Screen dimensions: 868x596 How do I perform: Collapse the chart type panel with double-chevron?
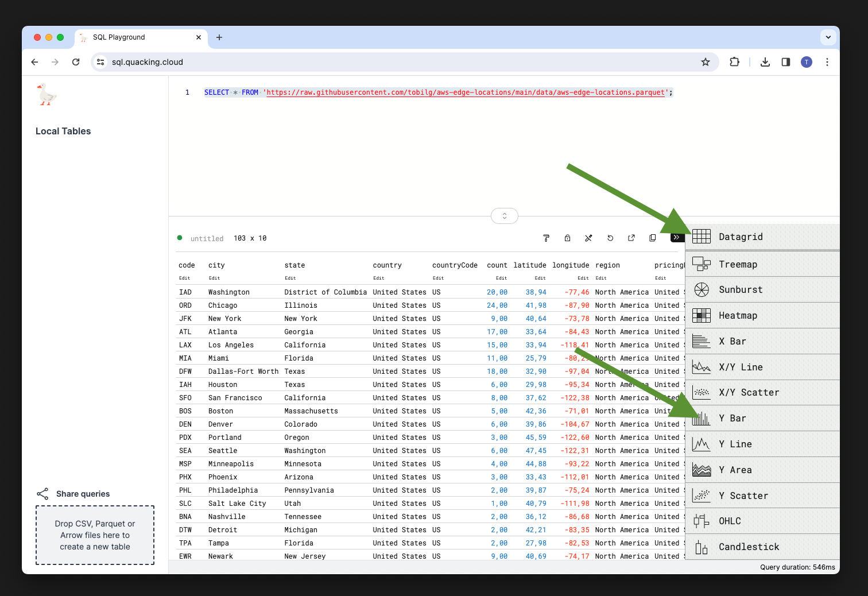point(677,237)
